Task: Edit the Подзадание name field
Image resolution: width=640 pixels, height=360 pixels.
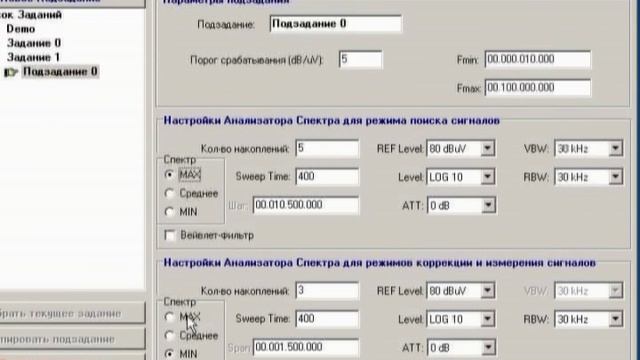Action: click(x=336, y=24)
